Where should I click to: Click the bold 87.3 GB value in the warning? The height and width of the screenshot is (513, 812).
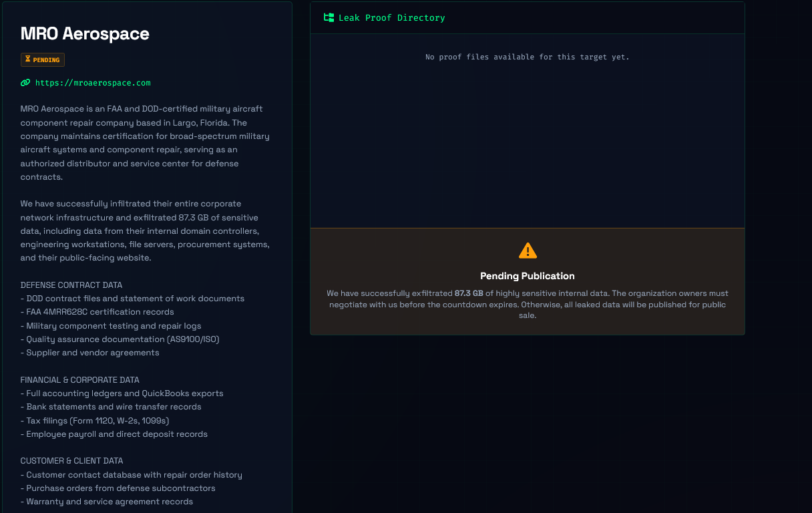coord(469,293)
